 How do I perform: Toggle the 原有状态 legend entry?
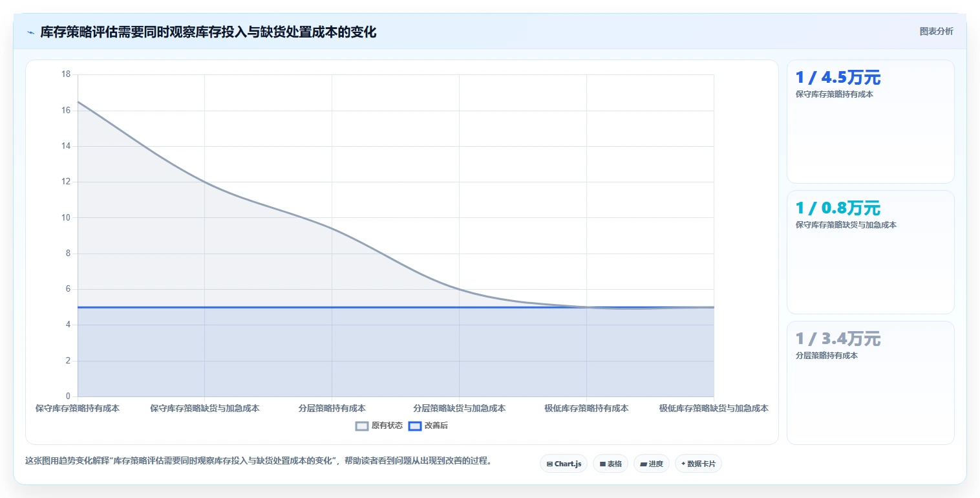coord(379,426)
